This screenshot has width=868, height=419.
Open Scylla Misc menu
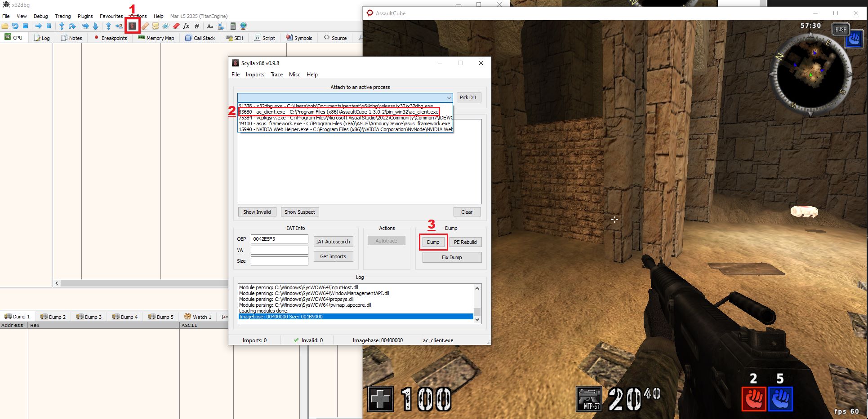pyautogui.click(x=294, y=75)
